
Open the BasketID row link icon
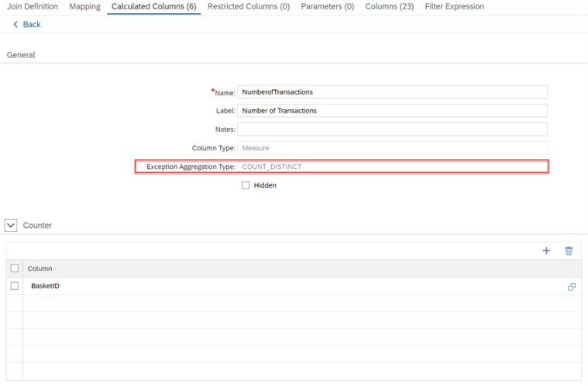pos(572,287)
